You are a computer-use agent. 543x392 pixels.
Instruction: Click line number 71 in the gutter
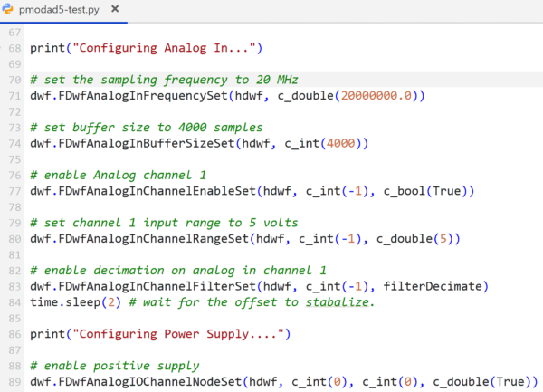tap(13, 95)
